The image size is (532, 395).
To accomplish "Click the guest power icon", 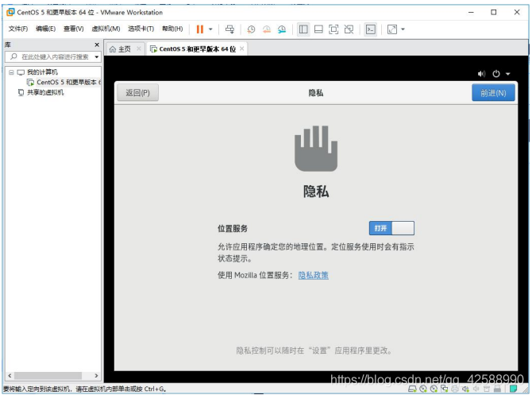I will click(x=496, y=74).
